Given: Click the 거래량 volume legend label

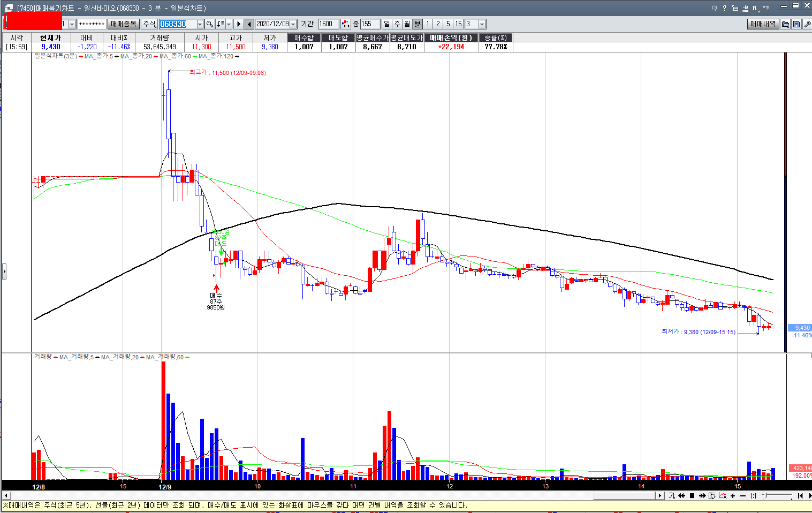Looking at the screenshot, I should click(x=43, y=357).
